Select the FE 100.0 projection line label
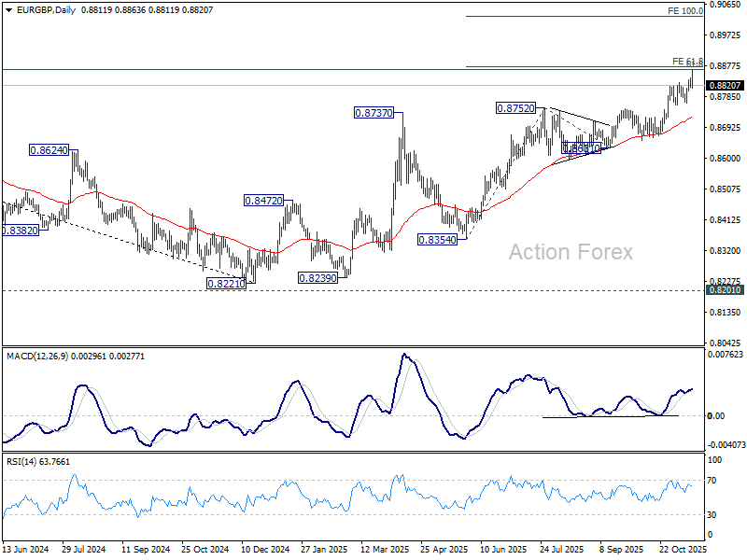The image size is (747, 560). 685,11
